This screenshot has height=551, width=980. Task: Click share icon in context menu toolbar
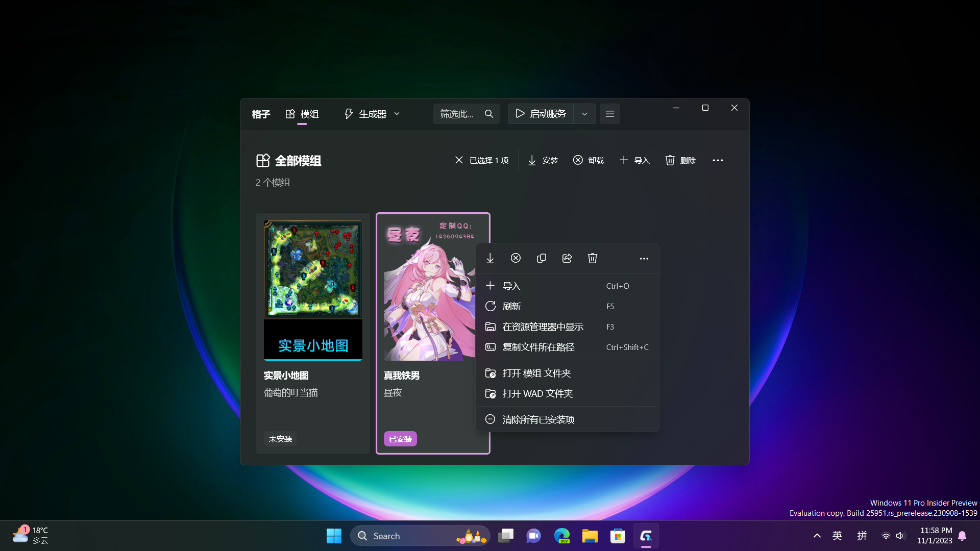pyautogui.click(x=567, y=258)
